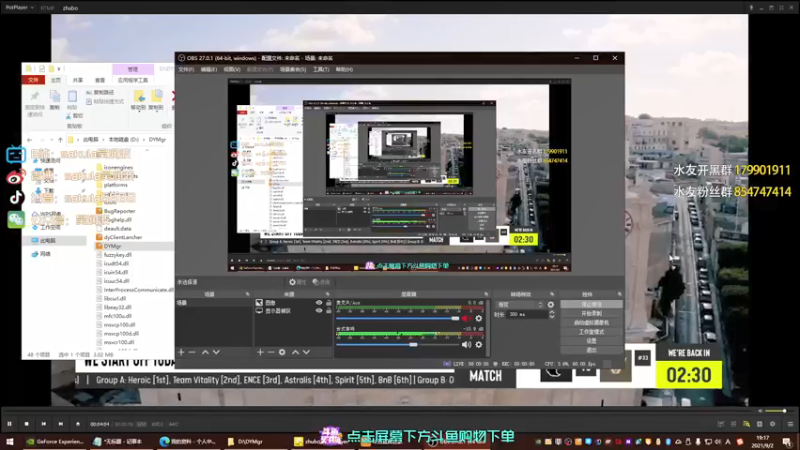Select dyClientLancher file in Explorer
The image size is (800, 450).
123,237
